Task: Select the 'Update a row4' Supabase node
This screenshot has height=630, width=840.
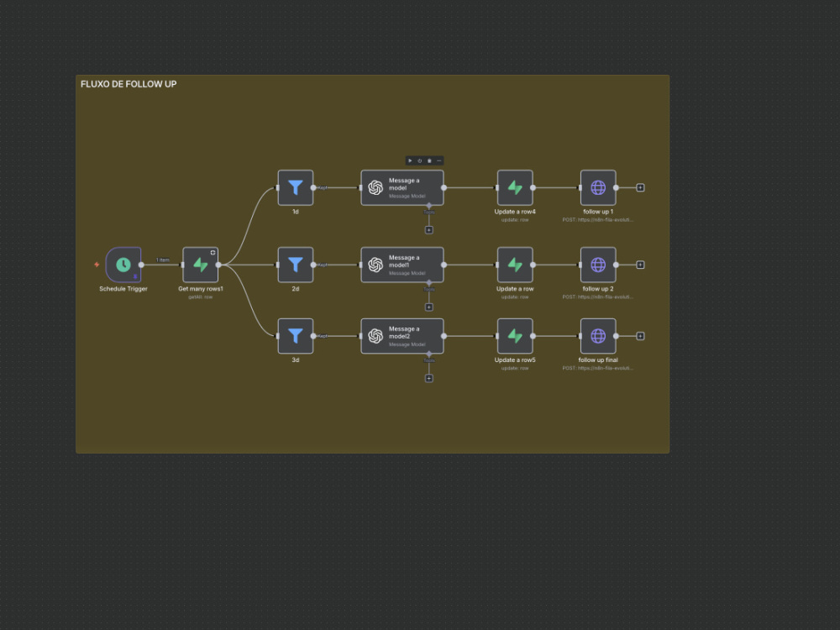Action: [515, 187]
